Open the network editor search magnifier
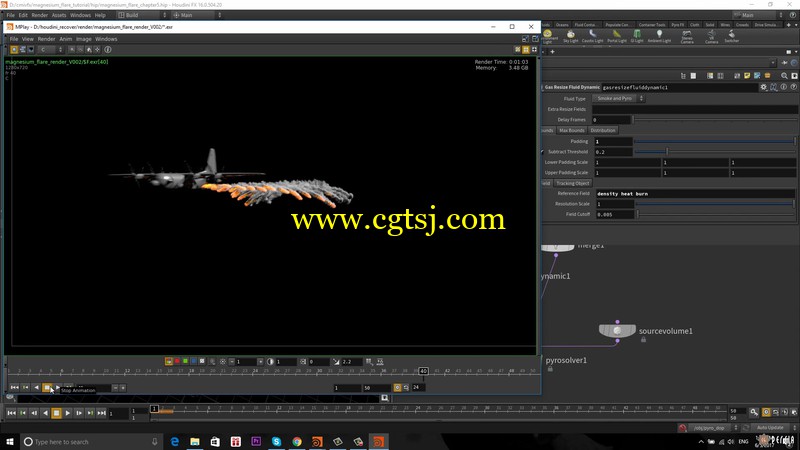The height and width of the screenshot is (450, 800). click(784, 76)
